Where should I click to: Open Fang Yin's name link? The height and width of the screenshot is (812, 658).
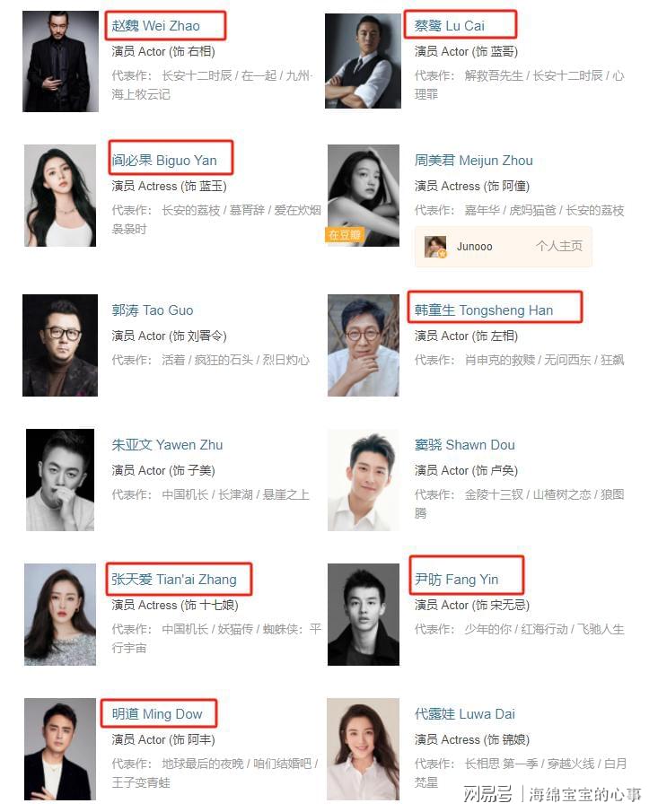point(456,580)
